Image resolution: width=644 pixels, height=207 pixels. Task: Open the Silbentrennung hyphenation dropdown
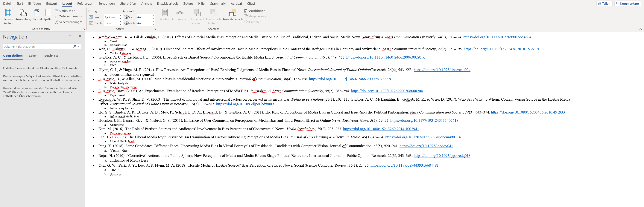tap(69, 22)
